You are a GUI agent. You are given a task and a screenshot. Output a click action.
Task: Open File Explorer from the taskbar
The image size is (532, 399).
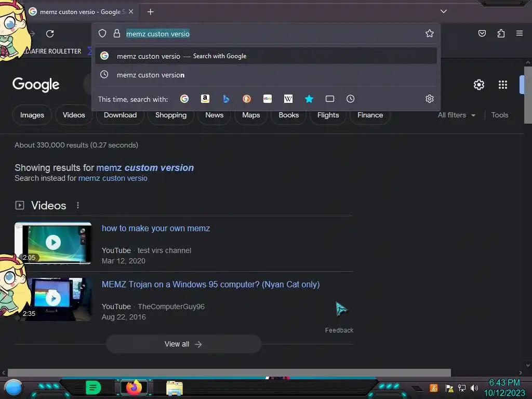click(175, 388)
